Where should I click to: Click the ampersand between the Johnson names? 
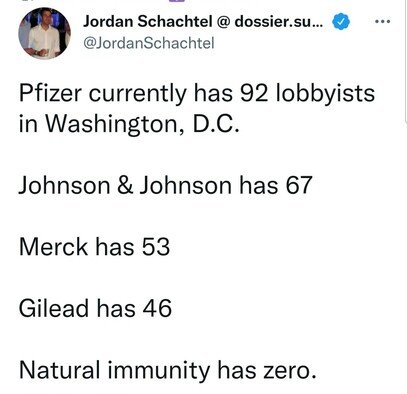click(125, 185)
